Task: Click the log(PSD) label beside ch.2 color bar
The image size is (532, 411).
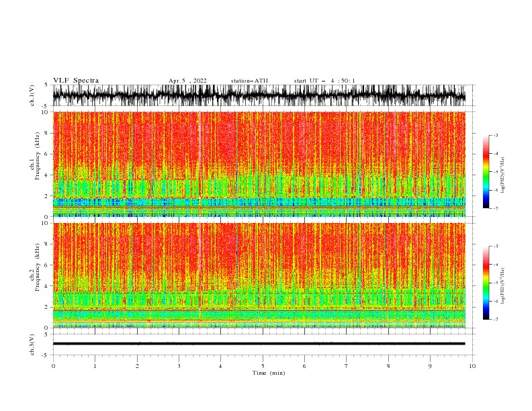Action: click(503, 286)
